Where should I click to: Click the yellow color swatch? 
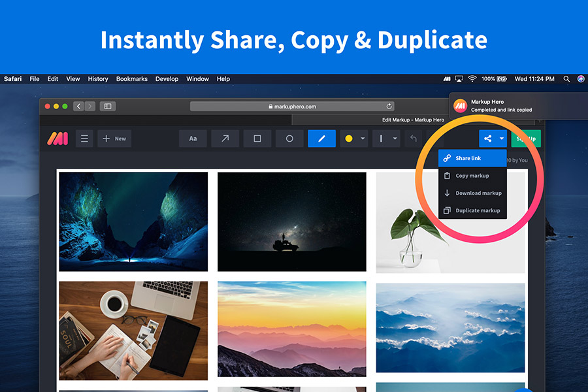(x=349, y=139)
